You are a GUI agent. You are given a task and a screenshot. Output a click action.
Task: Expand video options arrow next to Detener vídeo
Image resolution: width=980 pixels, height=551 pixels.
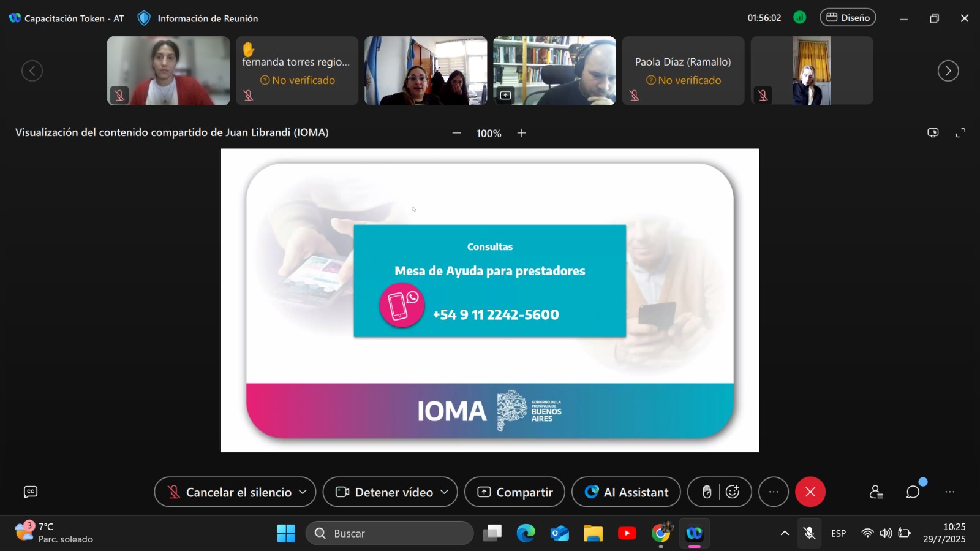tap(445, 492)
